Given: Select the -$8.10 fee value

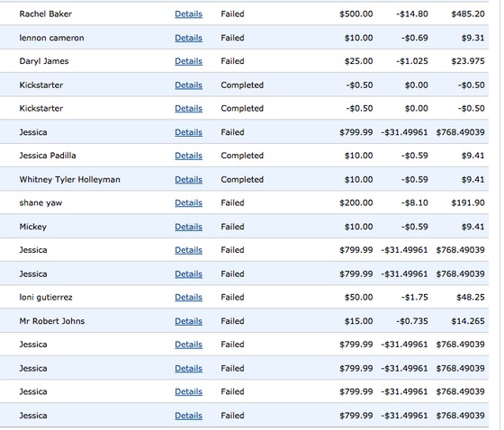Looking at the screenshot, I should (415, 202).
